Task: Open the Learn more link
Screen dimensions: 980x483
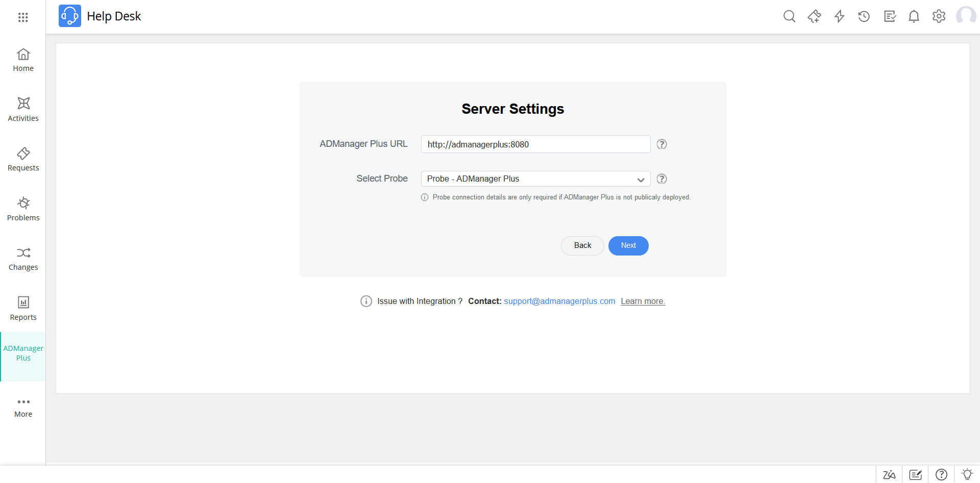Action: (643, 301)
